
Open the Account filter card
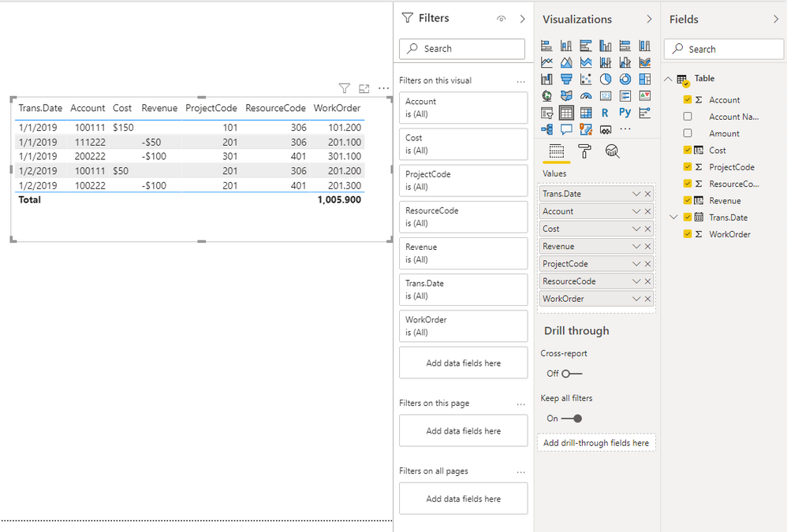click(x=463, y=107)
